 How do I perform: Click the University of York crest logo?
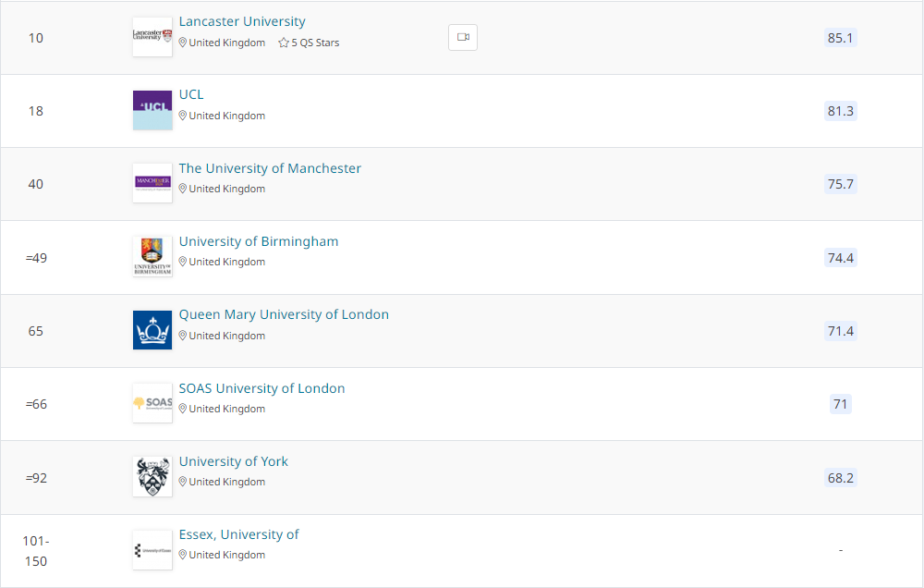click(152, 476)
